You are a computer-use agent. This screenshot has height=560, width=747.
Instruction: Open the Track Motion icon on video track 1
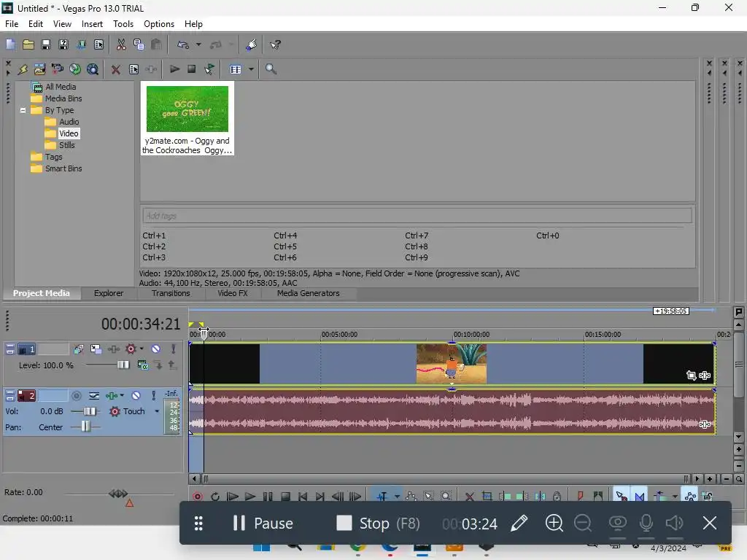[96, 349]
